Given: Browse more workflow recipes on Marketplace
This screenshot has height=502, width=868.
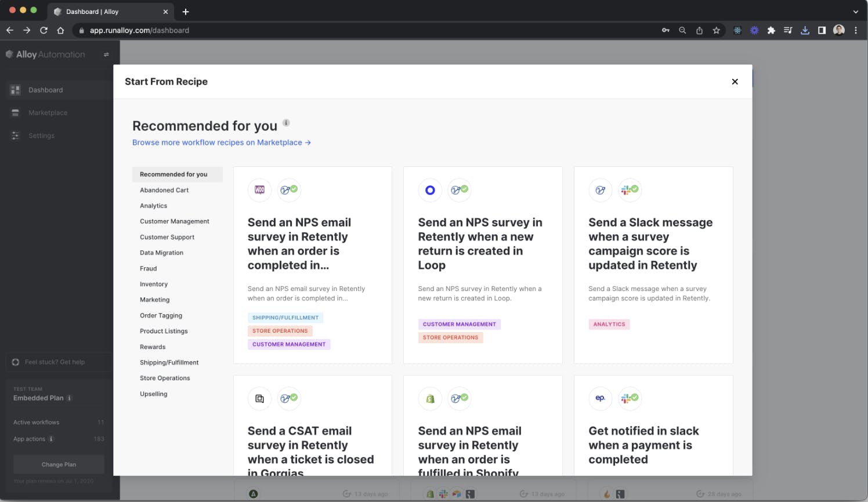Looking at the screenshot, I should click(x=221, y=143).
